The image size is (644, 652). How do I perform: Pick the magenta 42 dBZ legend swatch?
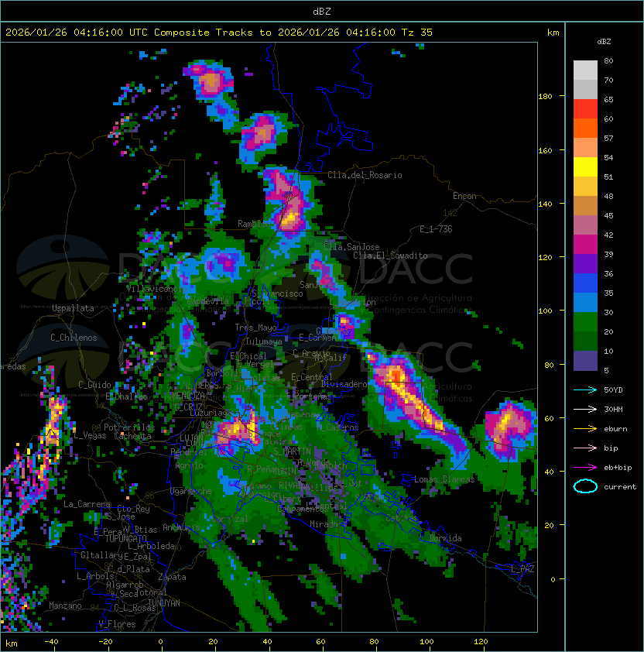[585, 245]
